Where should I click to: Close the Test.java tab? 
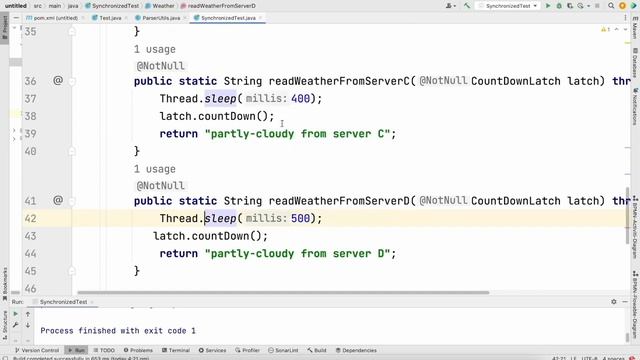coord(126,18)
